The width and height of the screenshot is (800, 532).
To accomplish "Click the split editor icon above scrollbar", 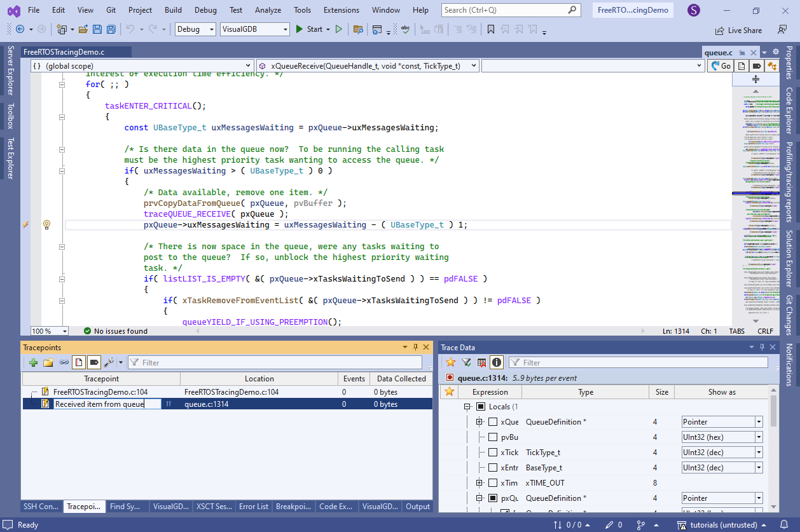I will point(755,79).
